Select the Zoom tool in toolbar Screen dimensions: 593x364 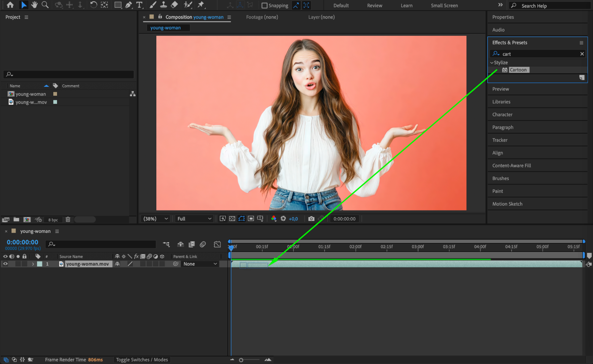45,5
